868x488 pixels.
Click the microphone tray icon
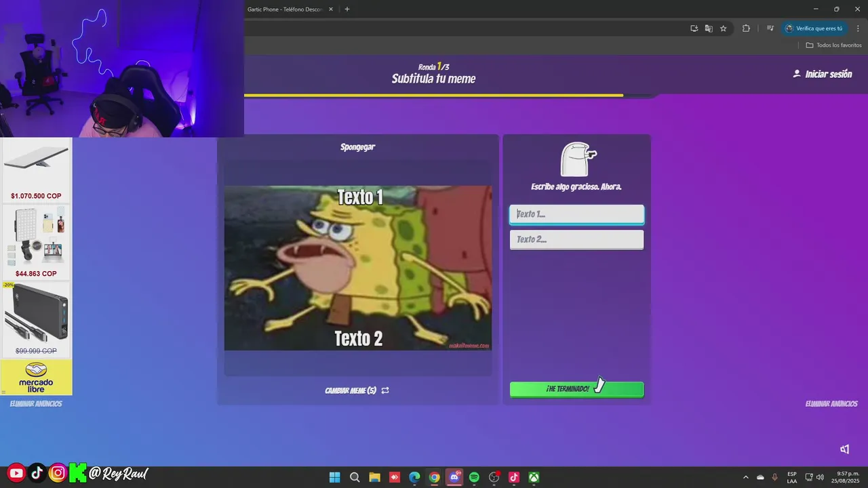click(x=774, y=477)
